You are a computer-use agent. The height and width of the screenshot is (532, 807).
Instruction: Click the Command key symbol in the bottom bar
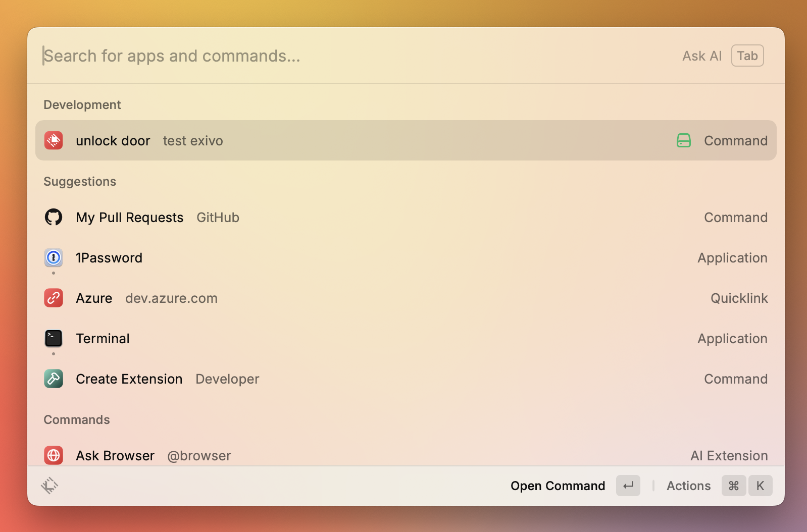click(734, 486)
